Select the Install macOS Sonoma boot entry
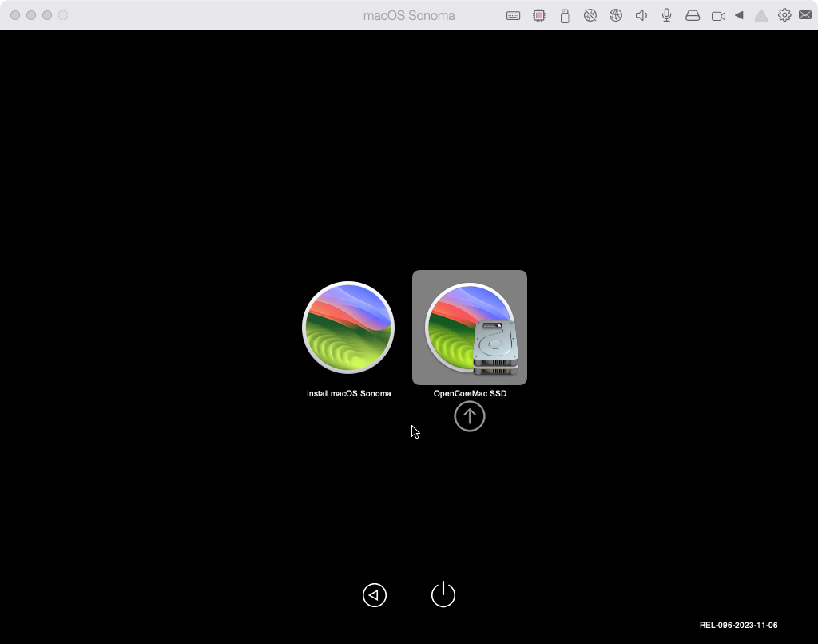 click(348, 328)
